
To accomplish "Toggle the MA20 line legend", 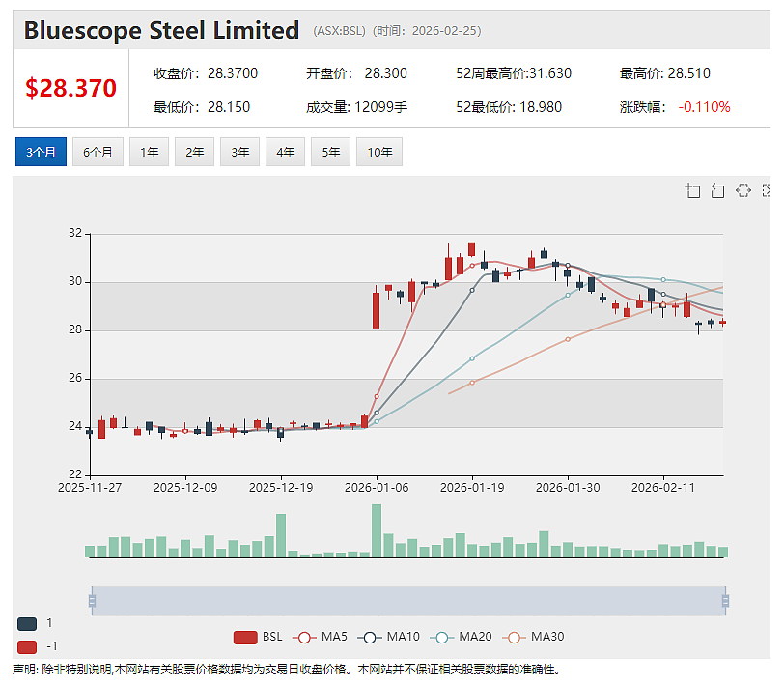I will click(461, 637).
